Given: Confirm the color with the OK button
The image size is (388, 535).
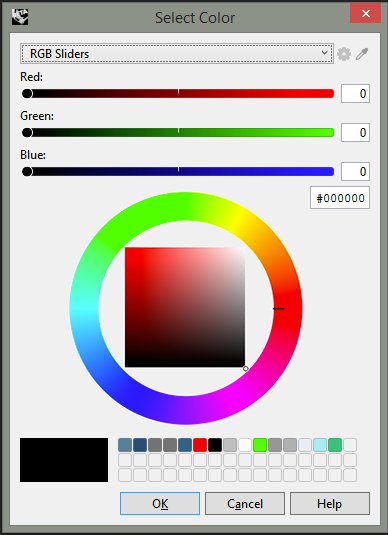Looking at the screenshot, I should 160,503.
